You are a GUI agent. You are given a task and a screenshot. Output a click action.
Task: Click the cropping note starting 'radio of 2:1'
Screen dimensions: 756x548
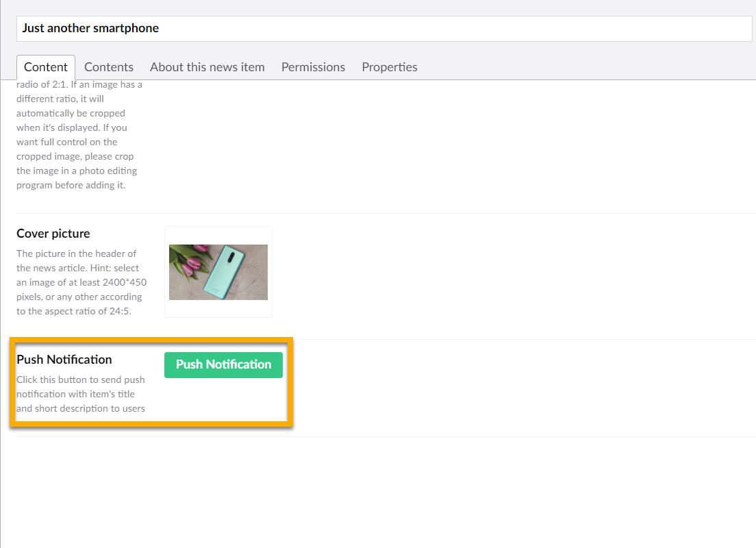(79, 134)
